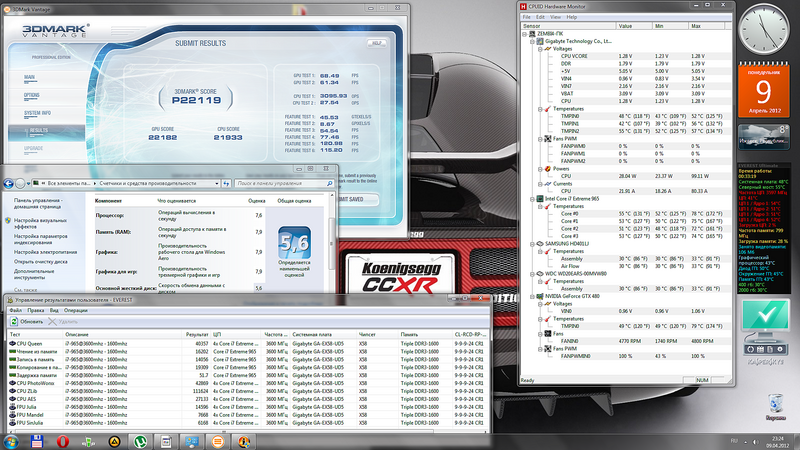Viewport: 800px width, 450px height.
Task: Click the Max column header in HWMonitor
Action: (706, 26)
